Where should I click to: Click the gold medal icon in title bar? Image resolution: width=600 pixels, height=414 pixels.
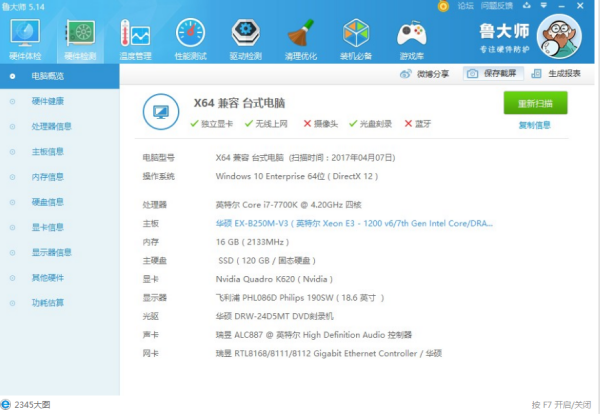pyautogui.click(x=443, y=6)
